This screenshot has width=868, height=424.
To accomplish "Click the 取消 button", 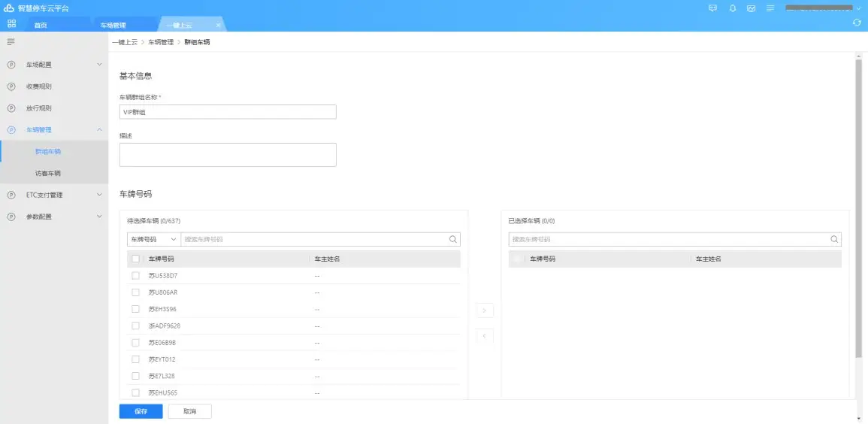I will (189, 411).
